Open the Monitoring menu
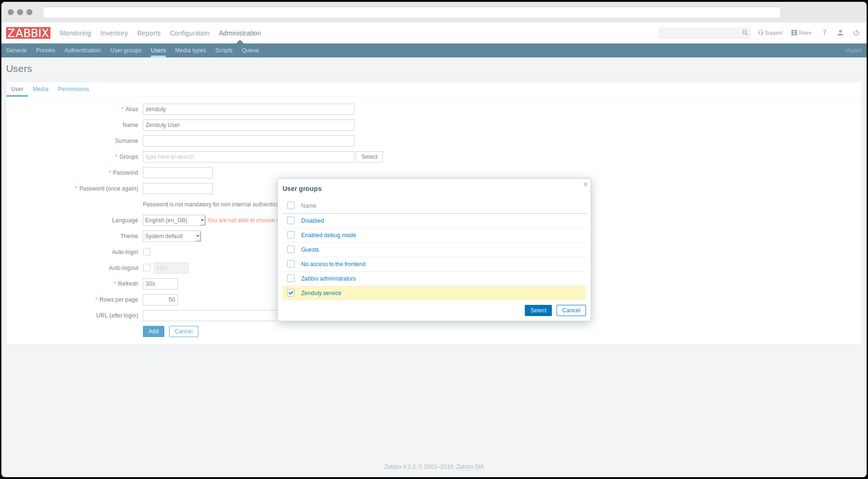Image resolution: width=868 pixels, height=479 pixels. [75, 33]
